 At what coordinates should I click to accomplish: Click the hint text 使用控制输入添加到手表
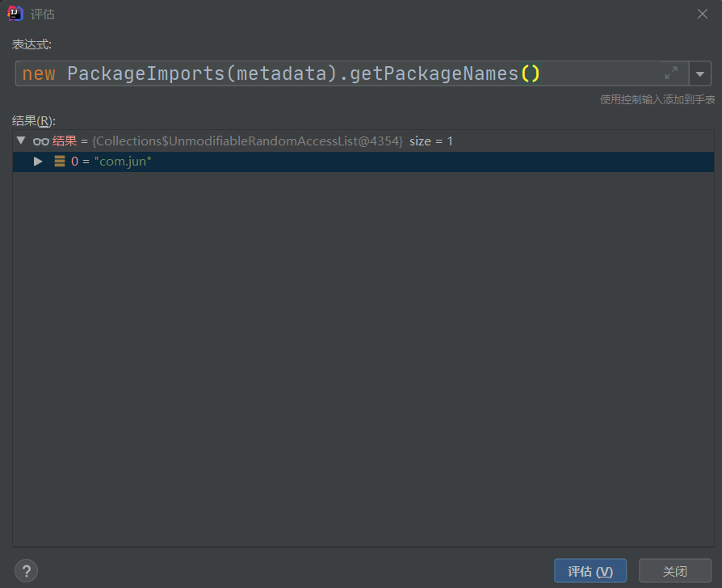pyautogui.click(x=657, y=99)
